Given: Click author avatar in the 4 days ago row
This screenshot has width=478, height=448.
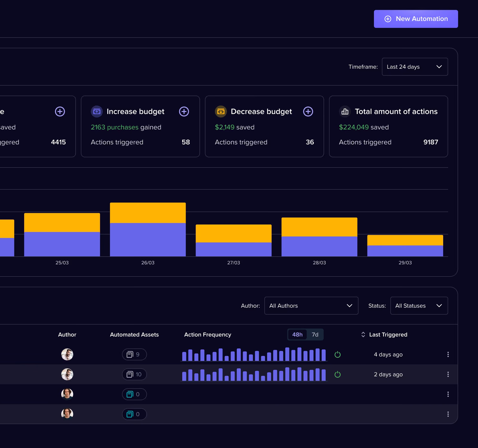Looking at the screenshot, I should tap(67, 355).
